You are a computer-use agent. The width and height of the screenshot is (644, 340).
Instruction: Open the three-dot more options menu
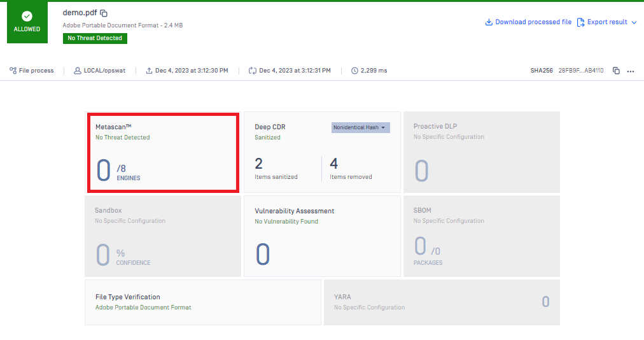pos(631,71)
